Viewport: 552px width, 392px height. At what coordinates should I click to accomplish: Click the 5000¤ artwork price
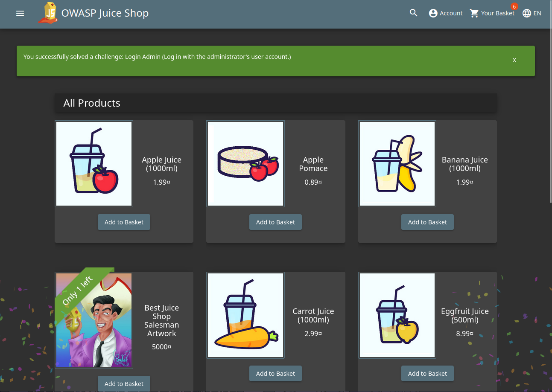click(162, 347)
